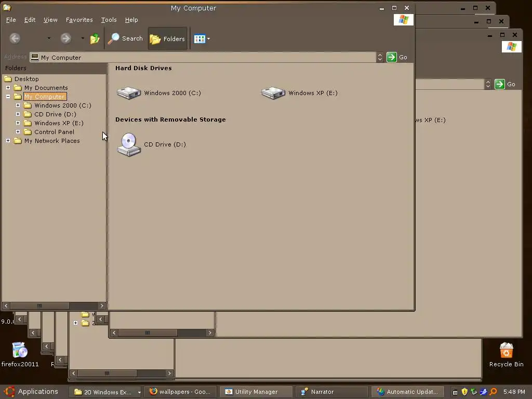
Task: Expand the My Documents tree node
Action: pyautogui.click(x=8, y=87)
